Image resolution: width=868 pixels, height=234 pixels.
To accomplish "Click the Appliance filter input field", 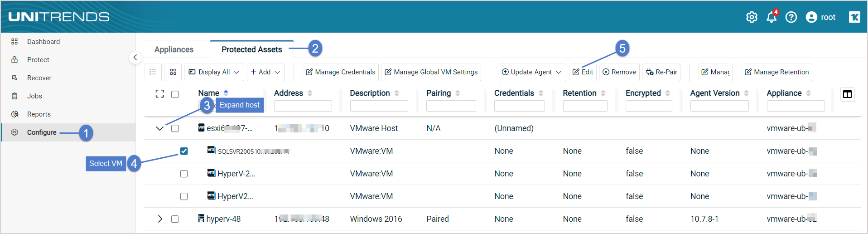I will tap(796, 106).
